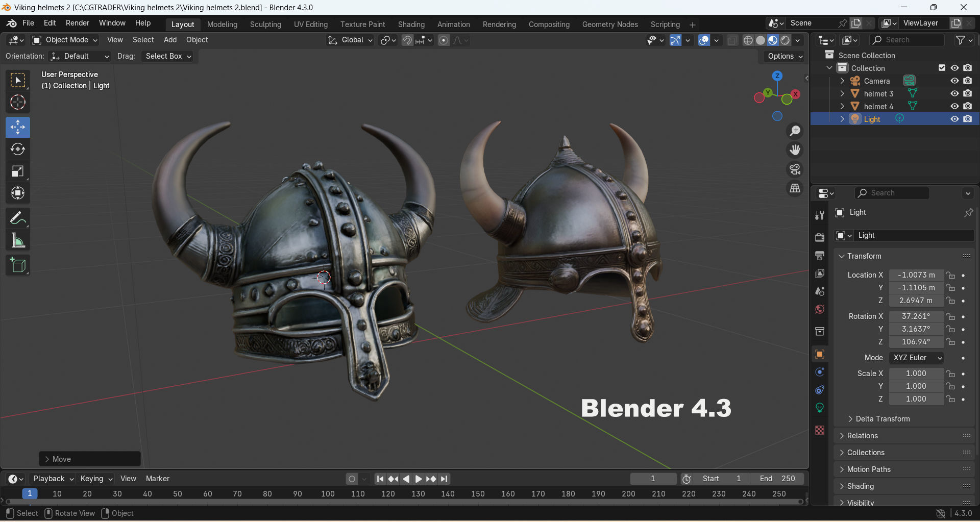This screenshot has height=522, width=980.
Task: Open the Physics properties tab
Action: (820, 372)
